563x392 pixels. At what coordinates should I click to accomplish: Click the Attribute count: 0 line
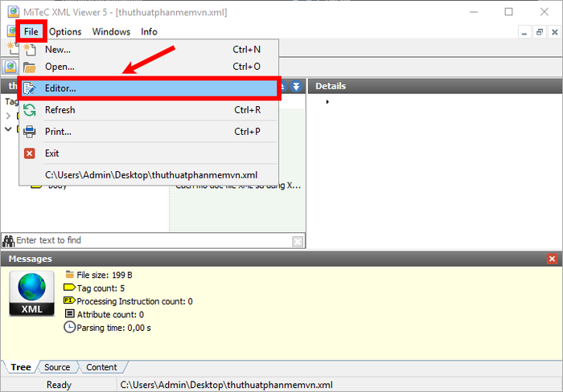coord(110,315)
